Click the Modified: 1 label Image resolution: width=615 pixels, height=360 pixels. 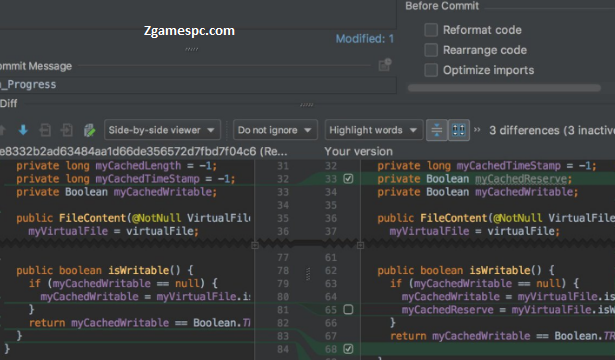pyautogui.click(x=364, y=39)
